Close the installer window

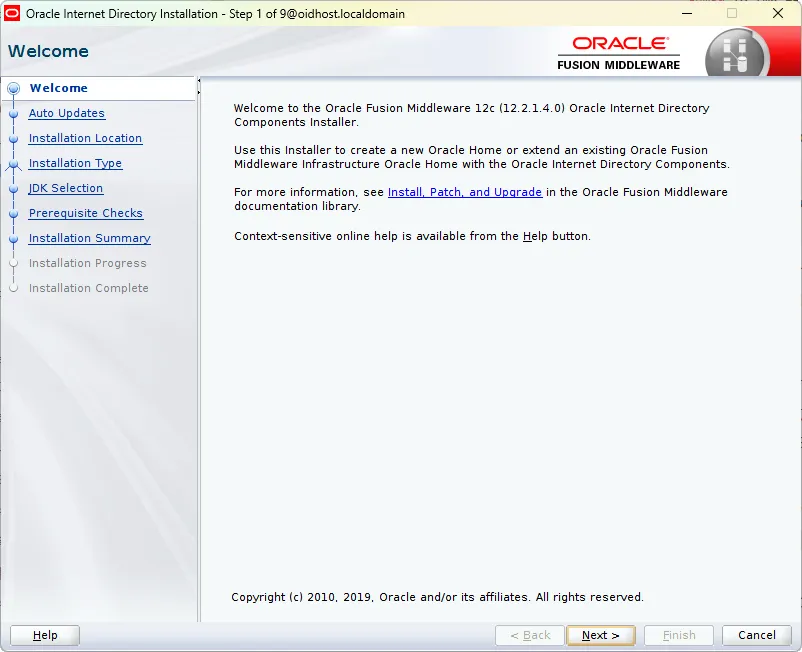click(x=778, y=13)
